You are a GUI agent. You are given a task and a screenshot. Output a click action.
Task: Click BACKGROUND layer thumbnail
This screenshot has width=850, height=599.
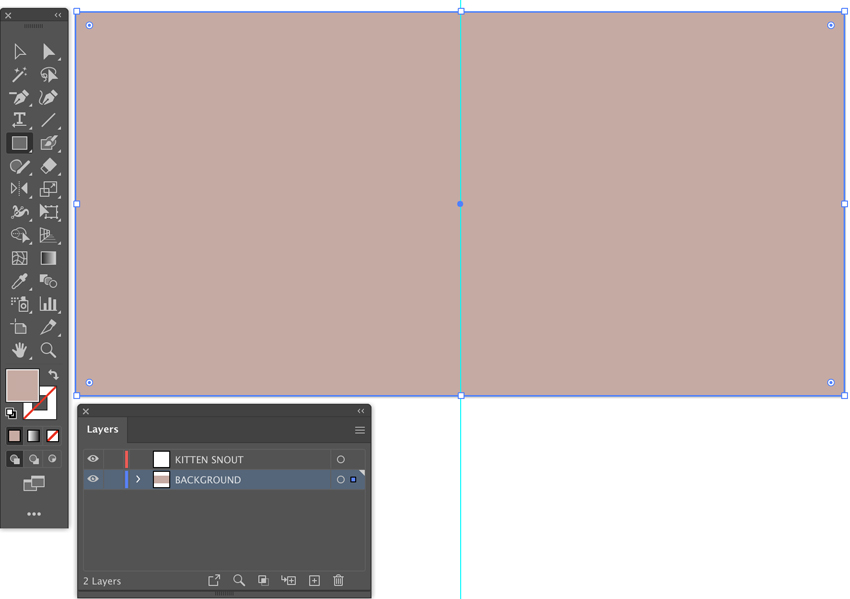coord(162,480)
